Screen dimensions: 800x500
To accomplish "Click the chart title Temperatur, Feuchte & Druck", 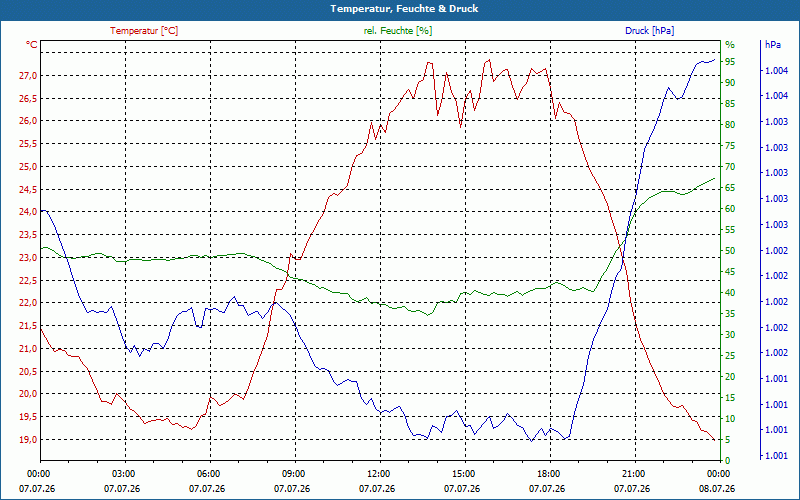I will point(404,9).
